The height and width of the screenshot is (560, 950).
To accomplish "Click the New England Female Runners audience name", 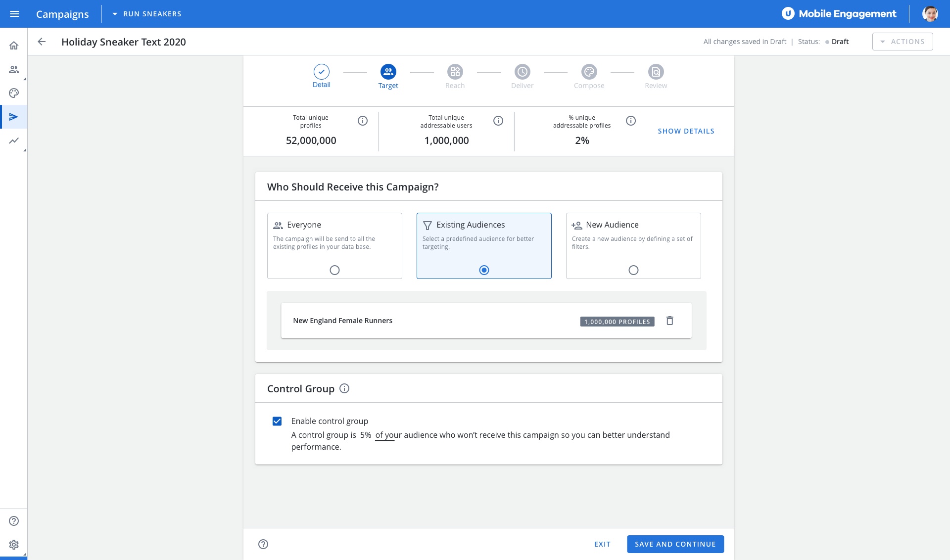I will click(342, 321).
